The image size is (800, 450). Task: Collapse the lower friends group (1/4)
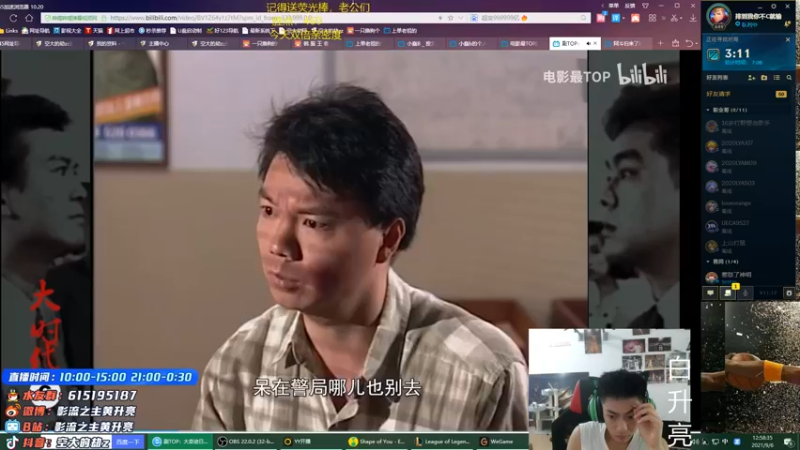(708, 261)
